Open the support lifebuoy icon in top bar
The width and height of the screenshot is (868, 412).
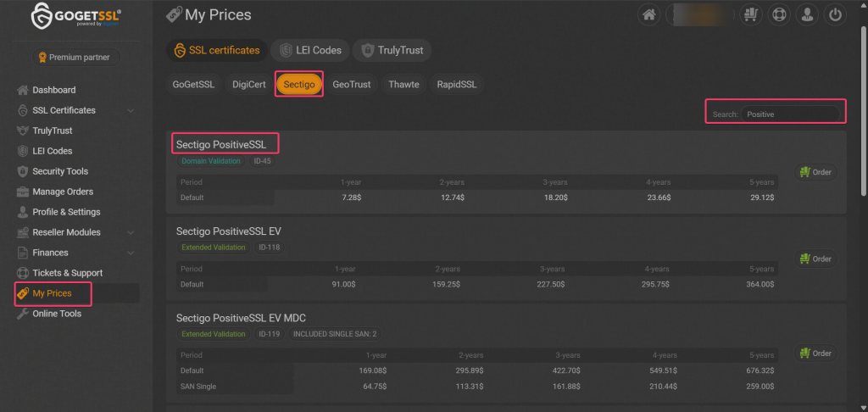tap(779, 15)
